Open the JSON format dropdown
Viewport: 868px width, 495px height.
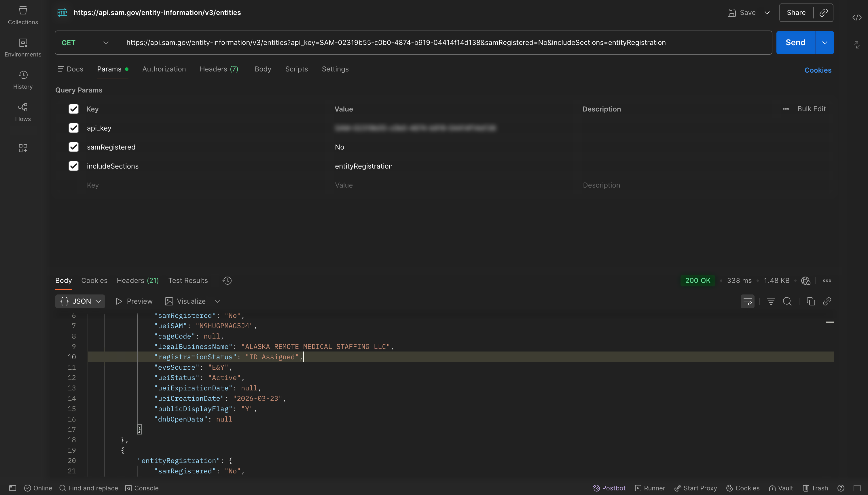pyautogui.click(x=80, y=301)
